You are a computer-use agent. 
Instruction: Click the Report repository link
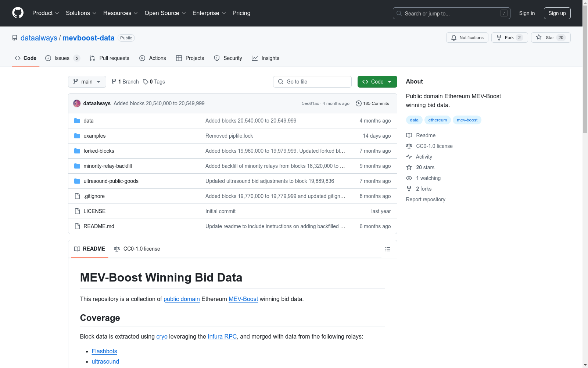[x=426, y=199]
